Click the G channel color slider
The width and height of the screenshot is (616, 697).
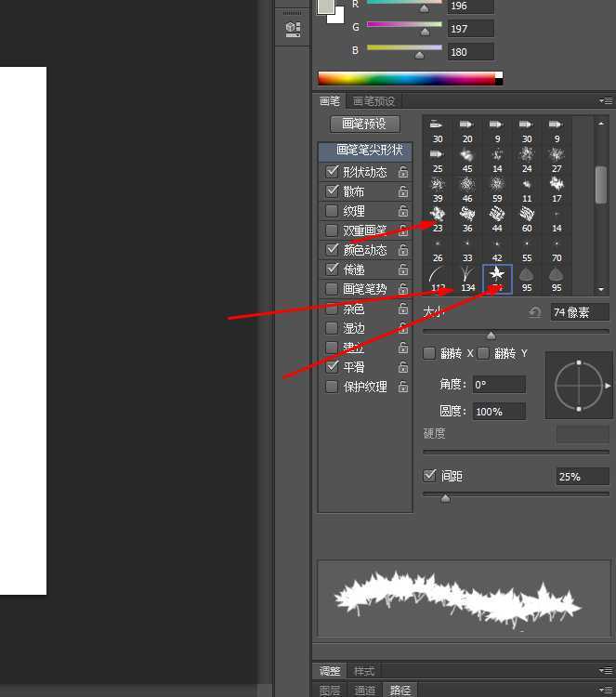pyautogui.click(x=404, y=27)
